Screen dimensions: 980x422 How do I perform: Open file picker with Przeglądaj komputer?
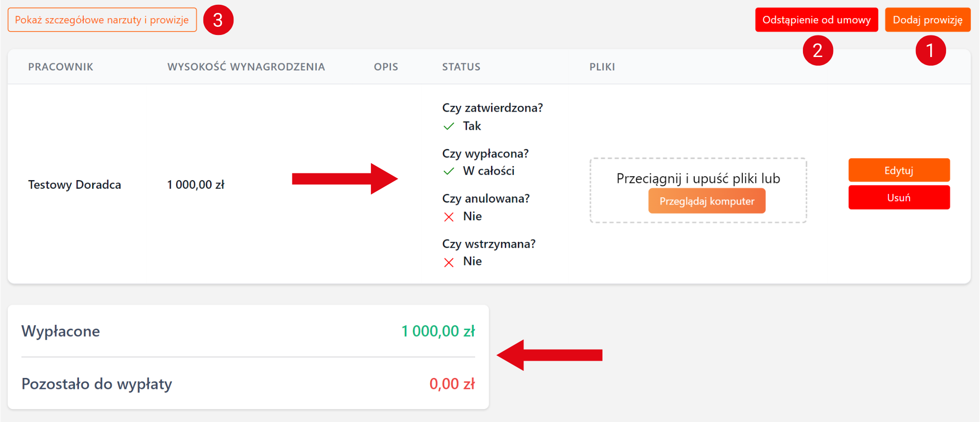pos(706,201)
